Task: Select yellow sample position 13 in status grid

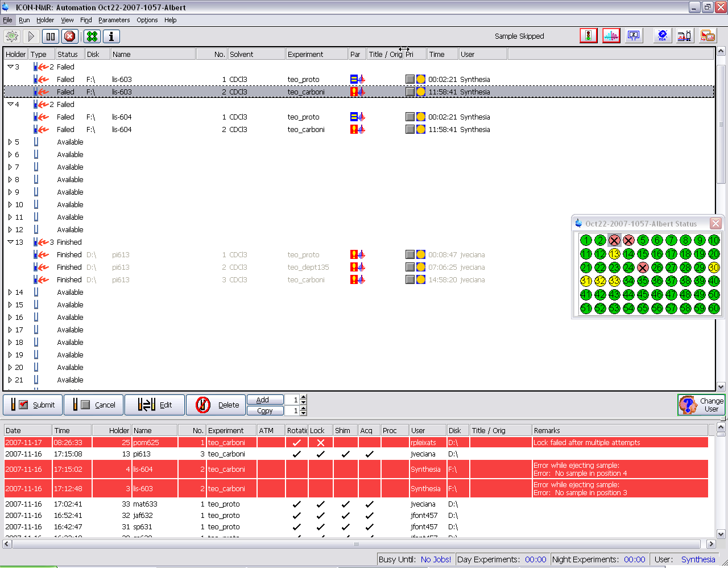Action: coord(614,254)
